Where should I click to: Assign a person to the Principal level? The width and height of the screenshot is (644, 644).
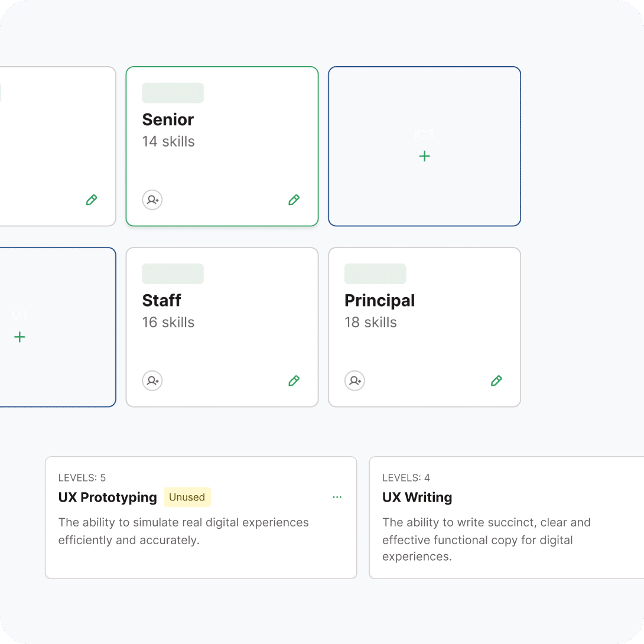tap(354, 381)
